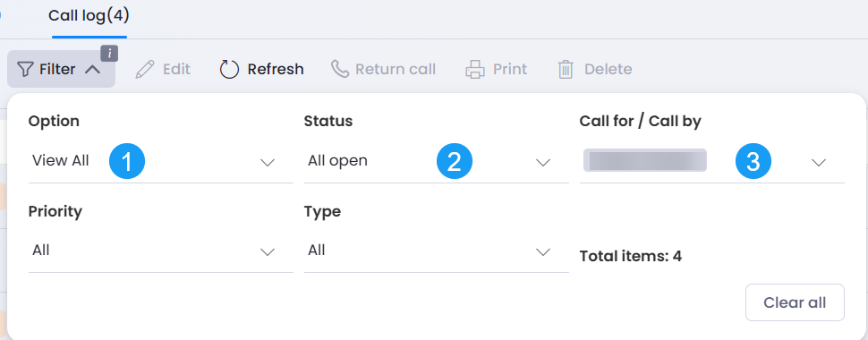Click the printer Print icon
The image size is (868, 340).
point(475,70)
